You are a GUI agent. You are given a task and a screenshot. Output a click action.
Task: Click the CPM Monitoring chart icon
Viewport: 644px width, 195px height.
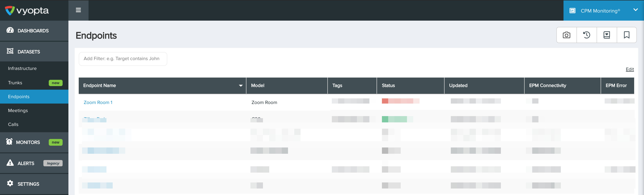click(572, 11)
